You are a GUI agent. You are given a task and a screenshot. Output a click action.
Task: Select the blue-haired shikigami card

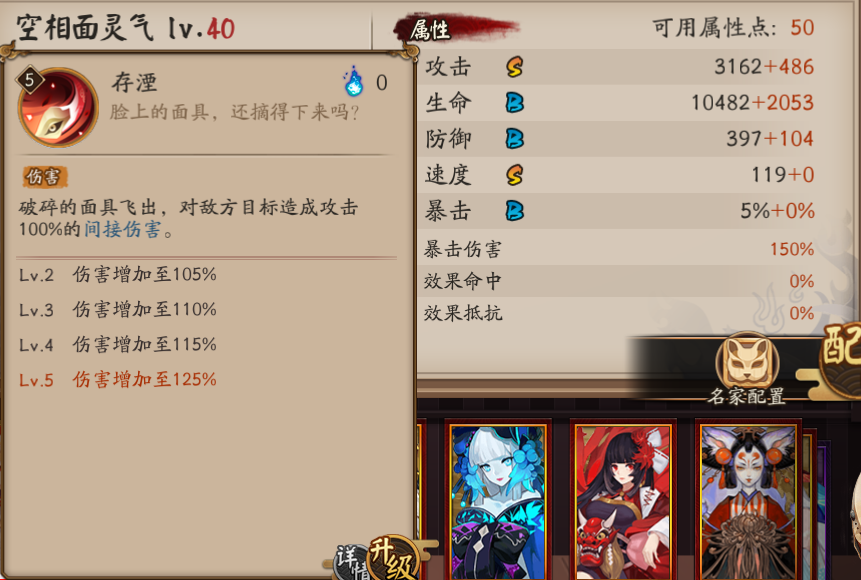[498, 500]
